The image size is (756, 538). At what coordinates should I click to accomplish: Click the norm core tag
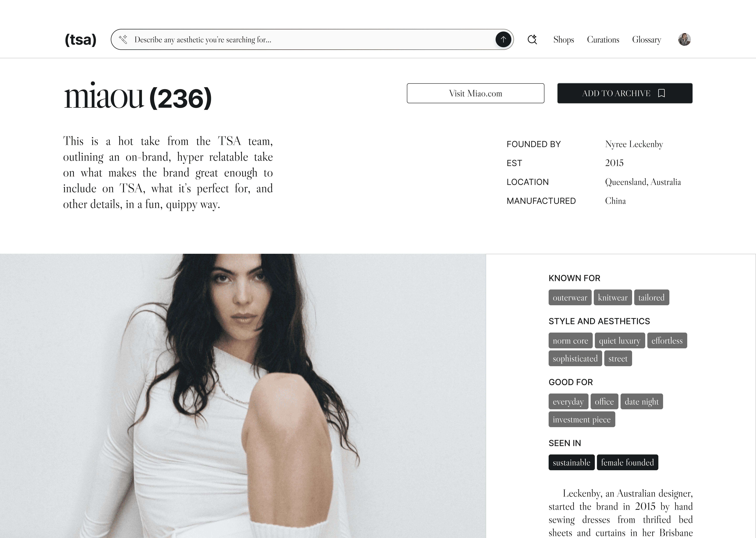click(x=570, y=341)
